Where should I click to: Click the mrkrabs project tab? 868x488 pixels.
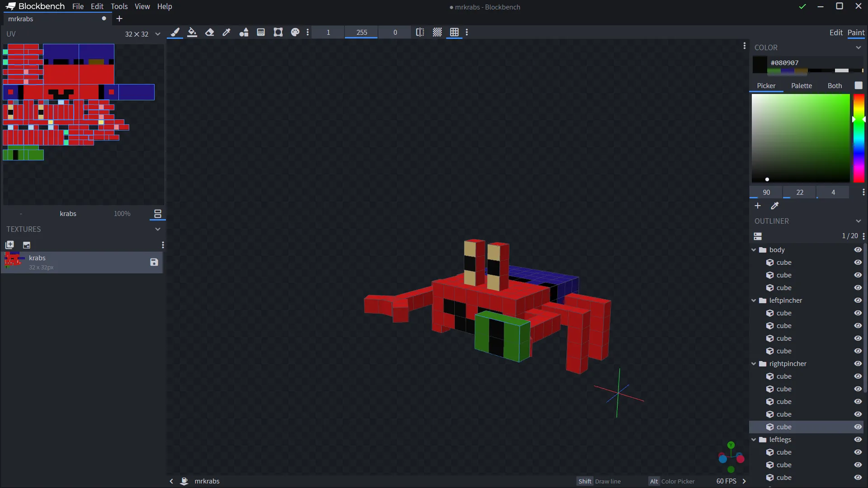pos(57,19)
